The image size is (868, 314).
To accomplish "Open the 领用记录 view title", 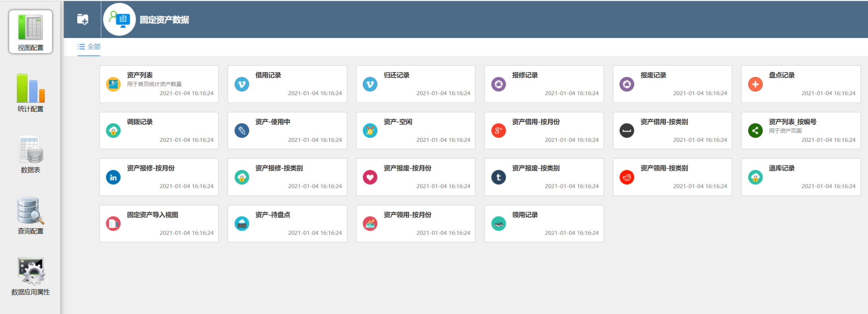I will tap(525, 215).
